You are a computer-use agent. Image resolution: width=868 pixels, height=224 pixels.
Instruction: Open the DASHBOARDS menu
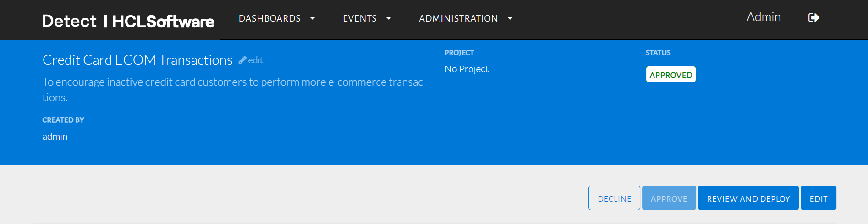click(x=269, y=18)
